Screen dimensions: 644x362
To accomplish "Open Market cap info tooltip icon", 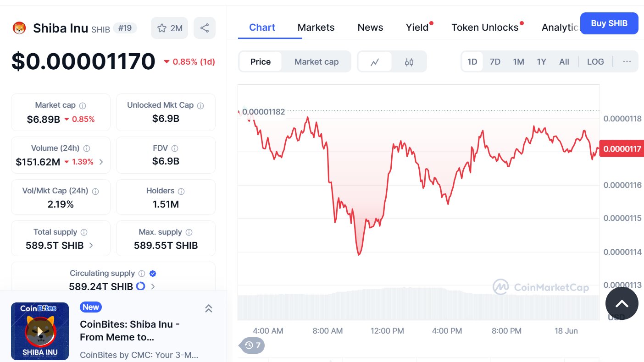I will point(83,106).
